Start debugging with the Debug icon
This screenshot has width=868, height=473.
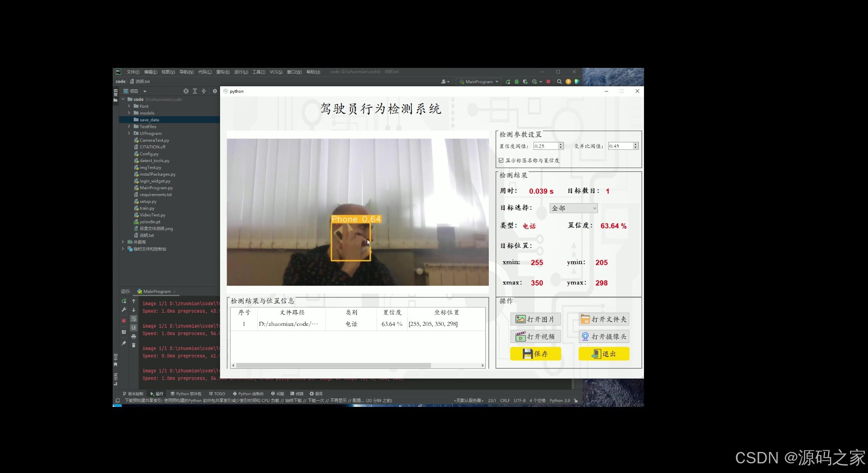[516, 82]
